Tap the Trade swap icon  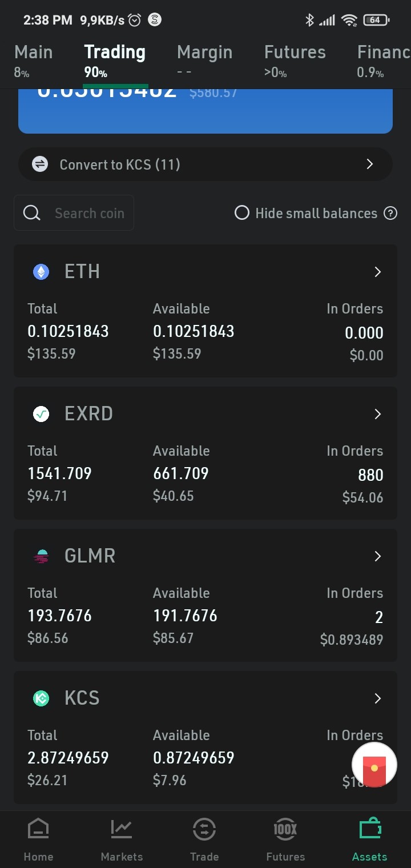pos(204,829)
